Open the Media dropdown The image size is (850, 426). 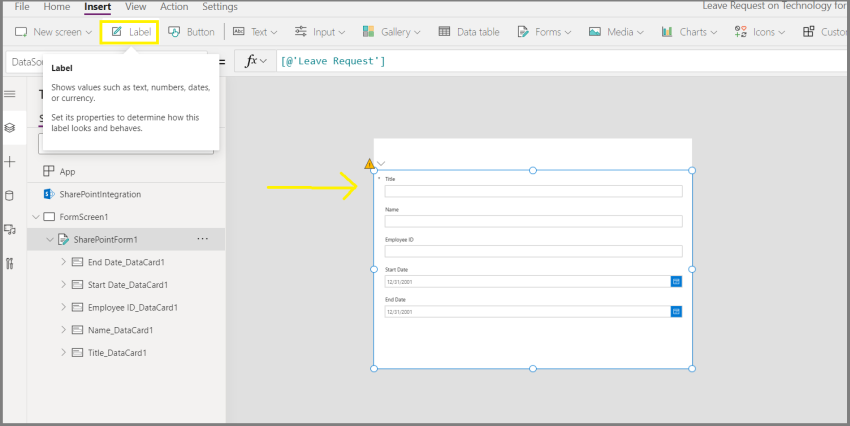point(616,32)
